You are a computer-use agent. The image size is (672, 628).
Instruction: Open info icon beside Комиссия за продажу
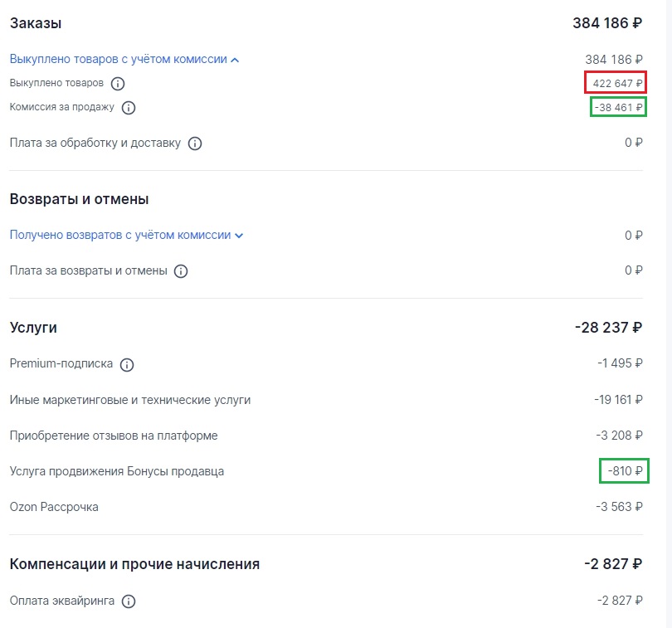coord(129,108)
